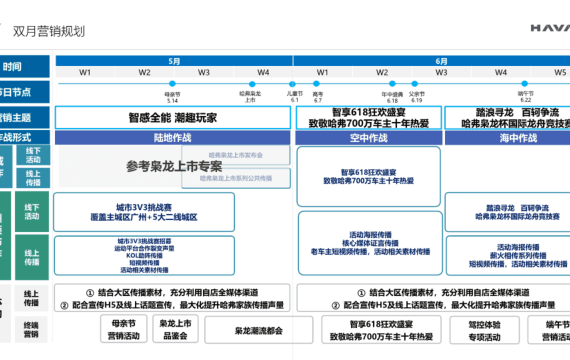The height and width of the screenshot is (360, 570).
Task: Click the 高考 6.7 timeline dot
Action: pyautogui.click(x=316, y=84)
